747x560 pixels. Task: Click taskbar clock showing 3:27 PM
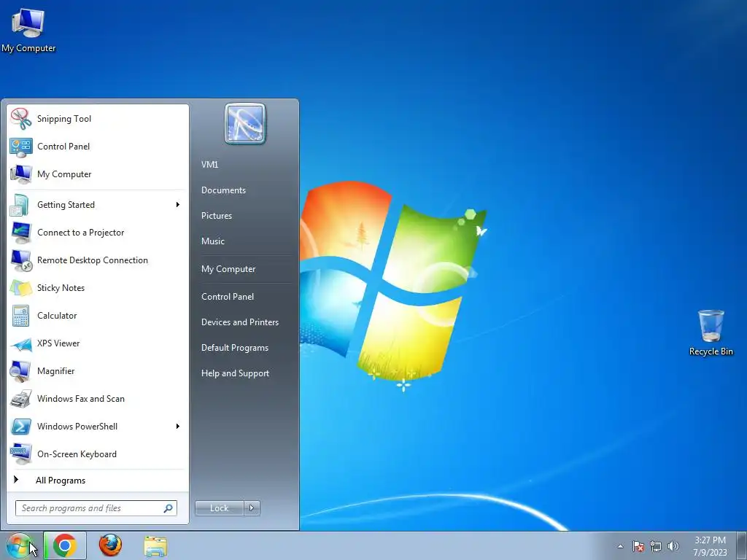click(x=710, y=546)
